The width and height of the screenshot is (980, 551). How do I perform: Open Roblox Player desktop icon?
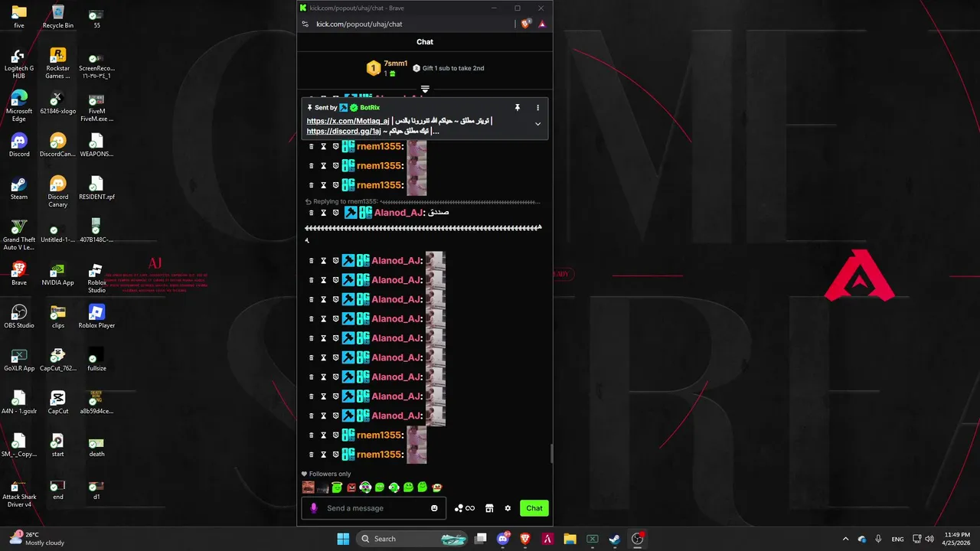[96, 316]
